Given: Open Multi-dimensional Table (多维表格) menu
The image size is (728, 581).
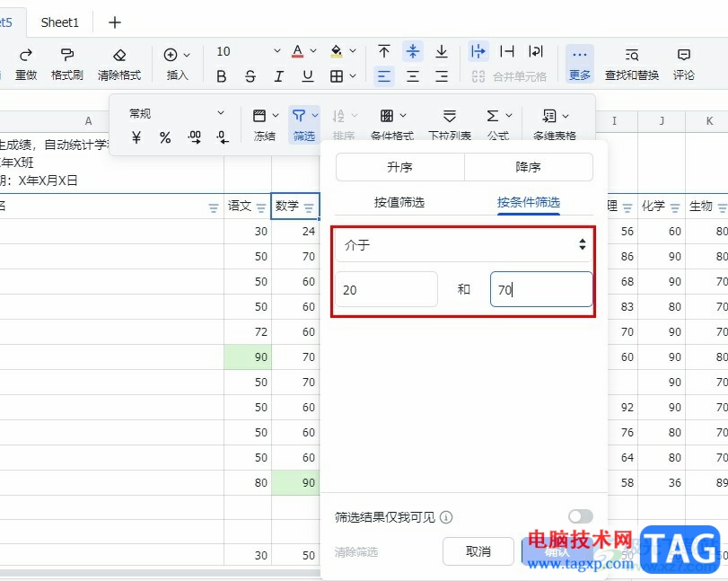Looking at the screenshot, I should point(555,125).
